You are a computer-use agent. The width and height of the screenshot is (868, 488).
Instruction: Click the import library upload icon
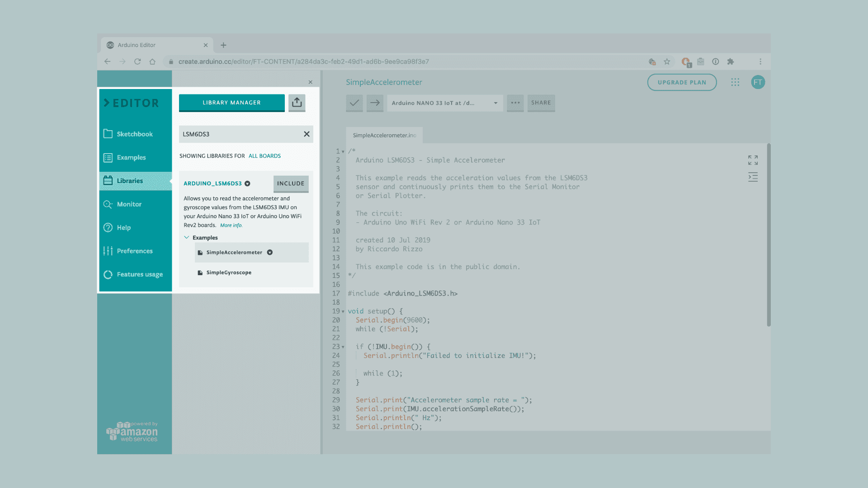[297, 103]
